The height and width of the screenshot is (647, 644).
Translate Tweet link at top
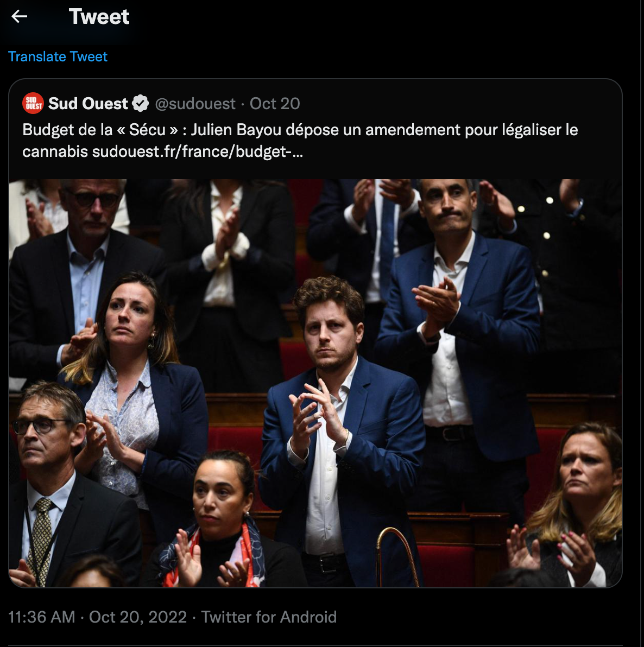coord(58,56)
